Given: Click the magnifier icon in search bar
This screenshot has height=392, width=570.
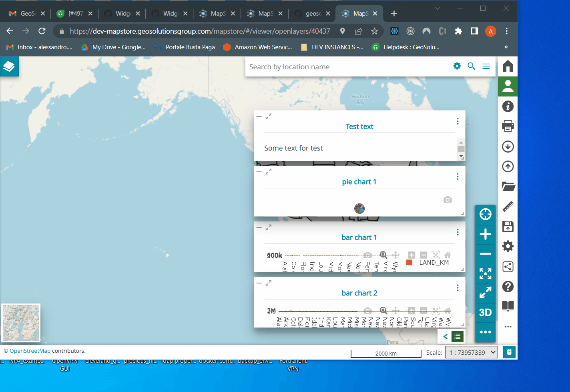Looking at the screenshot, I should point(472,66).
